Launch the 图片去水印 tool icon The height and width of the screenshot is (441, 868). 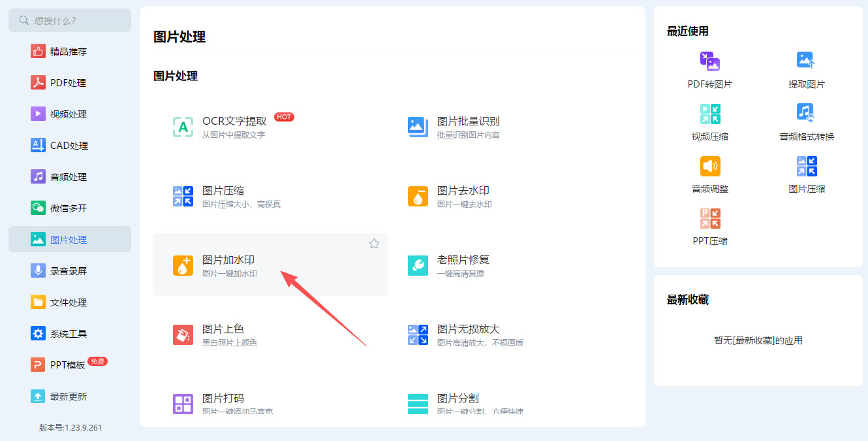[418, 197]
